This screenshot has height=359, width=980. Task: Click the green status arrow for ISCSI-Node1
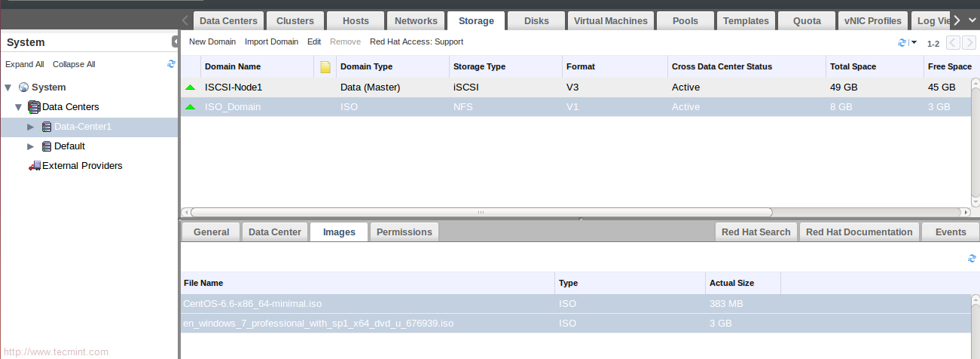(x=191, y=87)
